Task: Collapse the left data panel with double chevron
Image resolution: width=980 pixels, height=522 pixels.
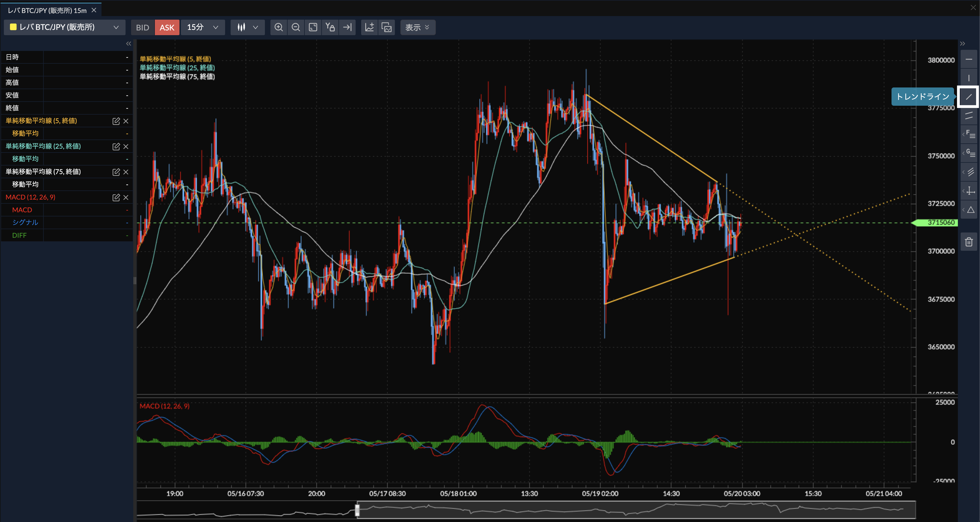Action: coord(129,44)
